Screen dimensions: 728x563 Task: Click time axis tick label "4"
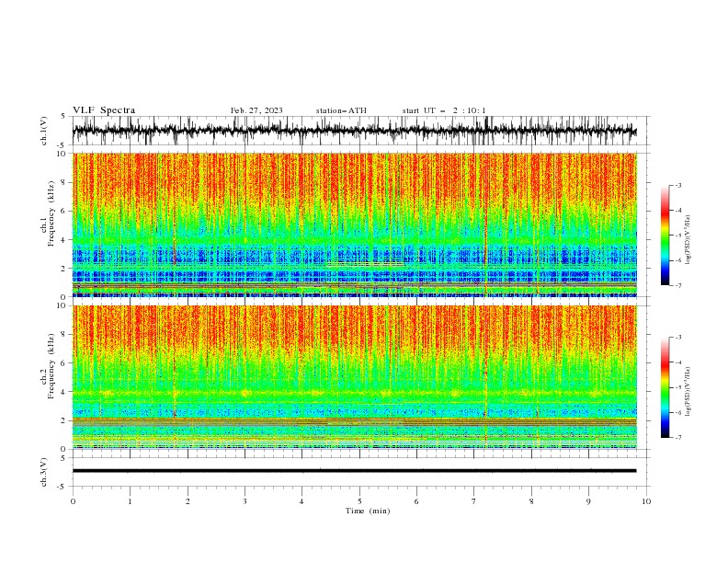point(301,501)
